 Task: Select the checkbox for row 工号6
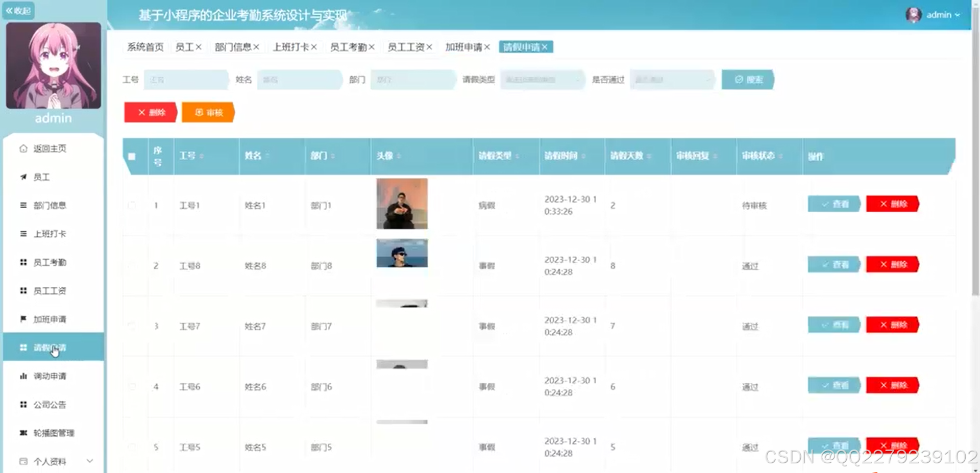132,387
